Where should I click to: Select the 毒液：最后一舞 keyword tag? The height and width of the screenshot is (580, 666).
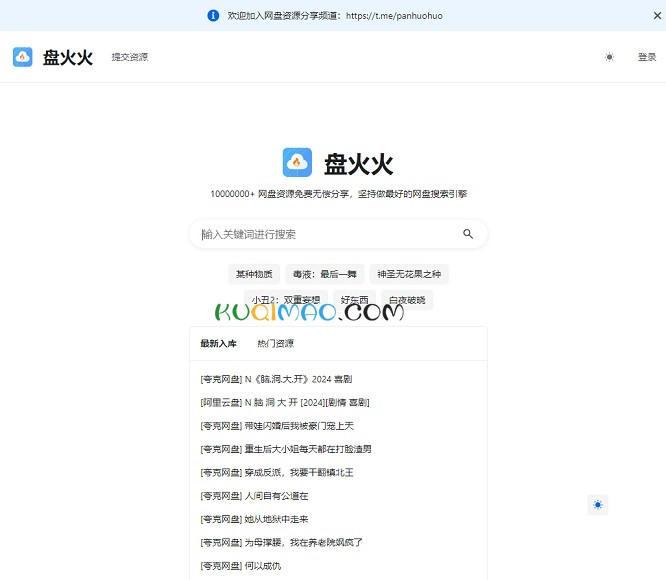[325, 274]
